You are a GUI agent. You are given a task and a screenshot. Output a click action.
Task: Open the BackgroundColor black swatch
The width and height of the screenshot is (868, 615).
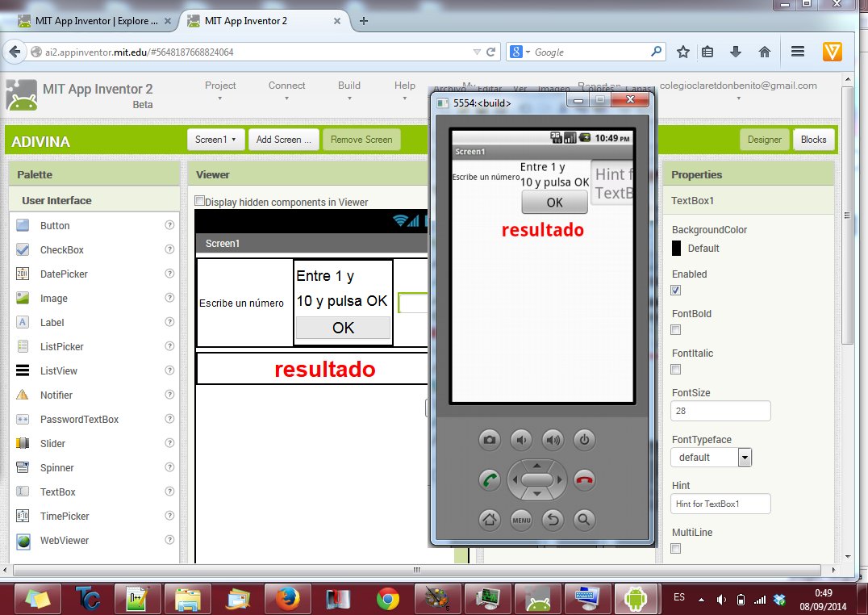tap(676, 249)
